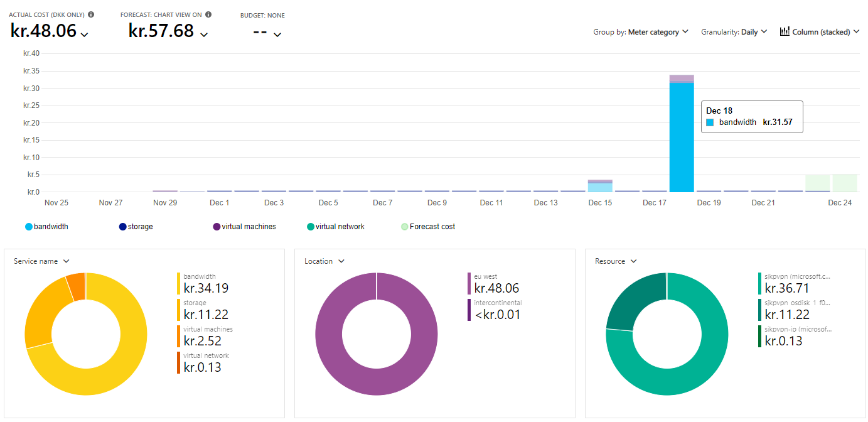
Task: Open the Service name donut dropdown
Action: coord(41,261)
